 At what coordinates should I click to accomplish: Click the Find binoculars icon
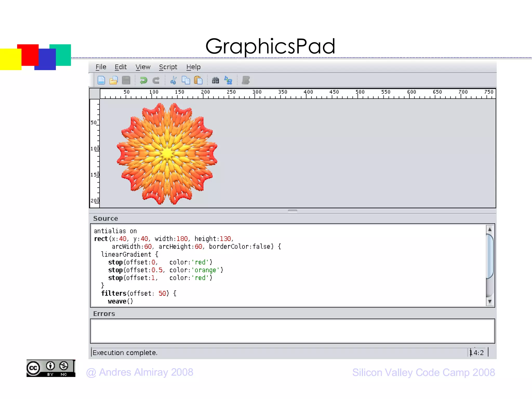(x=215, y=80)
